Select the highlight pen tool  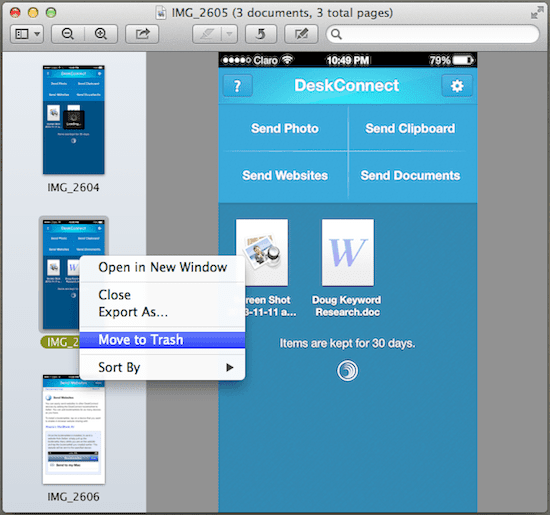207,34
